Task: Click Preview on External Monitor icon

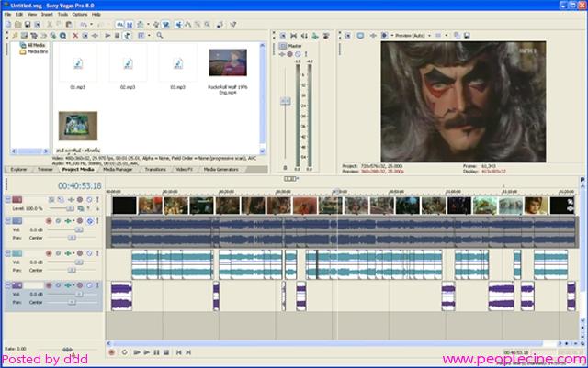Action: pos(360,36)
